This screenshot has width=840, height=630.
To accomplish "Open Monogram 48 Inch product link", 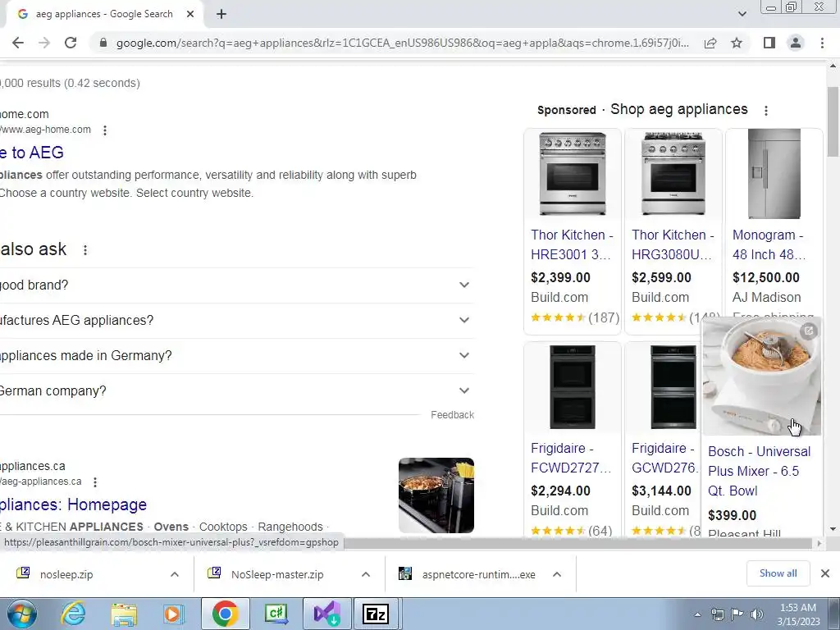I will [769, 244].
